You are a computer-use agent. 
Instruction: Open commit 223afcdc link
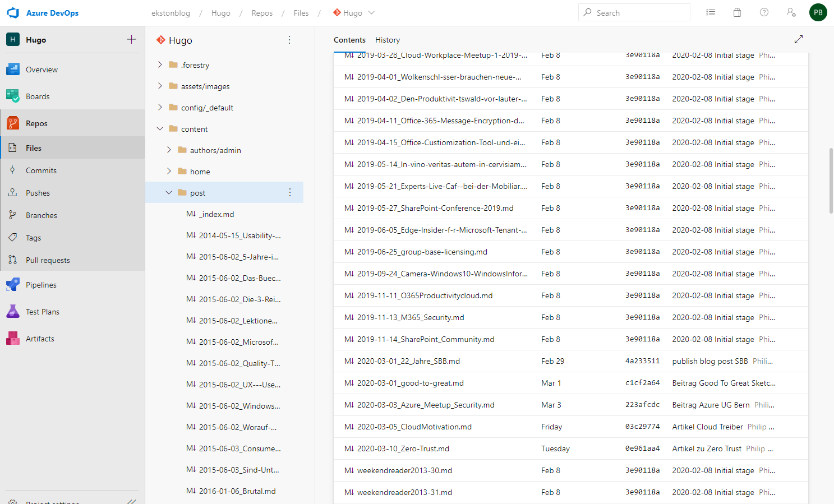point(642,405)
